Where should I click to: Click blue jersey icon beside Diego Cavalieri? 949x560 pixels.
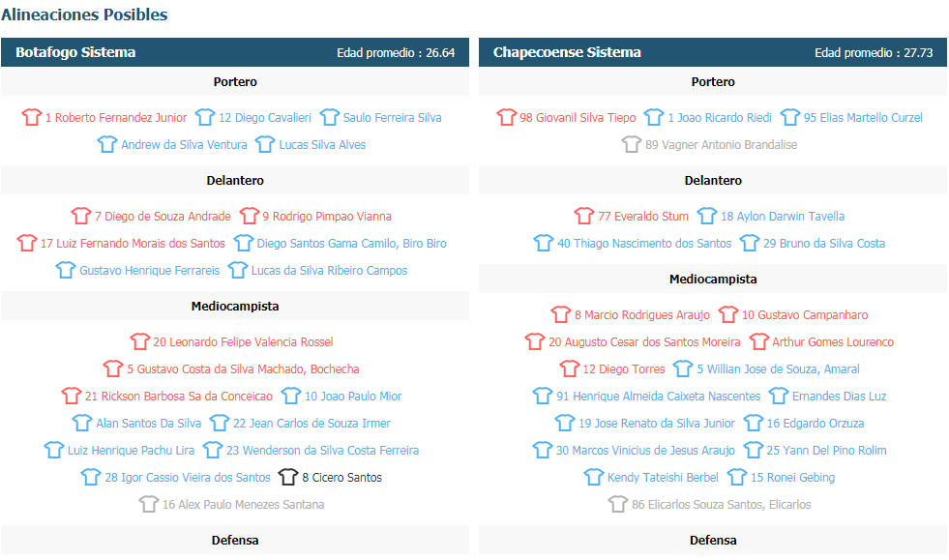point(205,117)
